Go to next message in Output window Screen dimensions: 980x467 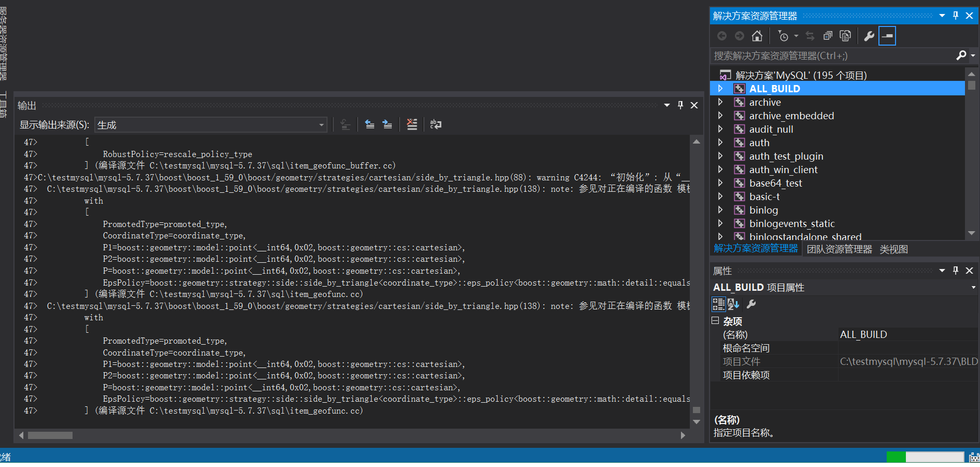tap(387, 124)
